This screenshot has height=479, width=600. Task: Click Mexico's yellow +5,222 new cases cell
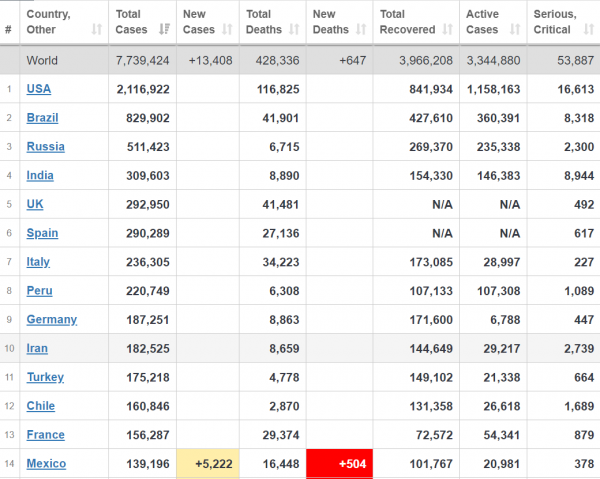pyautogui.click(x=208, y=464)
